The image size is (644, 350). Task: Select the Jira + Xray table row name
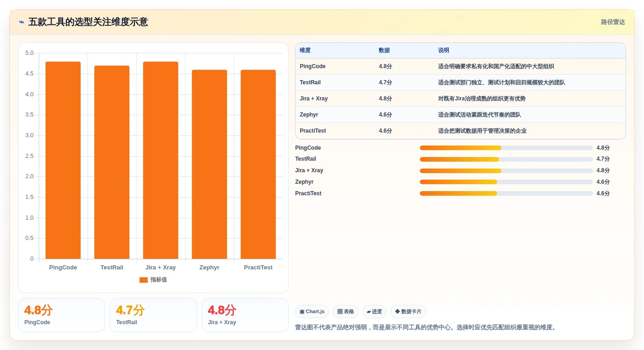pyautogui.click(x=314, y=99)
